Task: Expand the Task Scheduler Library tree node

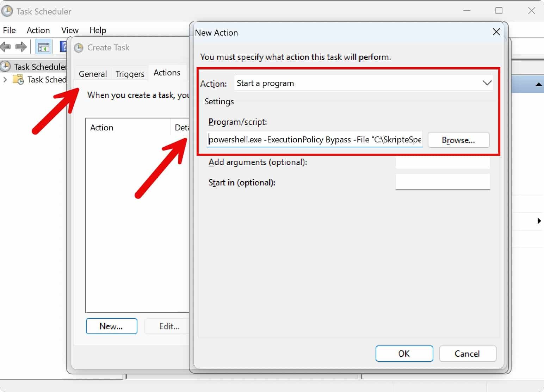Action: (x=5, y=80)
